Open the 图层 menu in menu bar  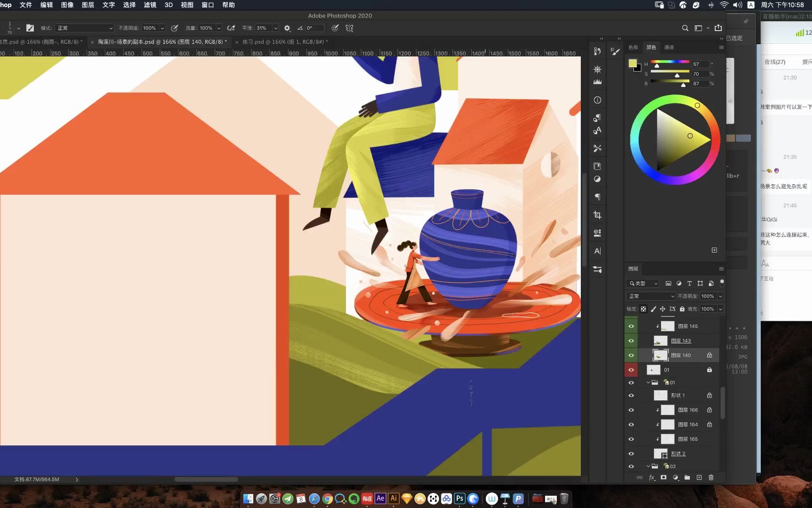tap(88, 5)
